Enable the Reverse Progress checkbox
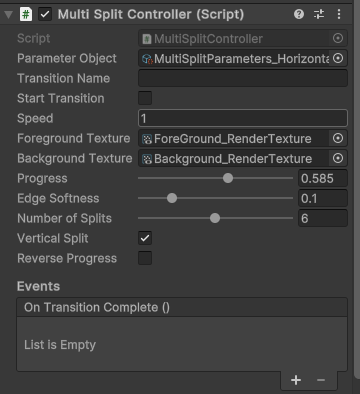Viewport: 360px width, 394px height. [x=145, y=258]
